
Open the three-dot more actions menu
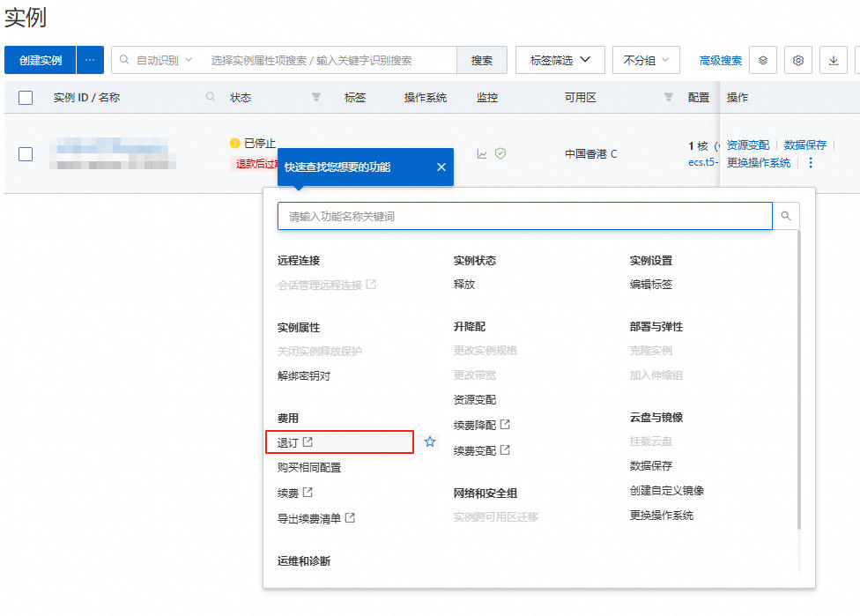[x=811, y=162]
